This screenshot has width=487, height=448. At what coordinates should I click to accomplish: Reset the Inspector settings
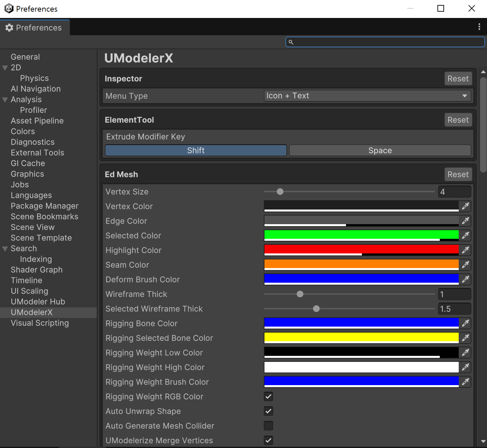click(458, 78)
